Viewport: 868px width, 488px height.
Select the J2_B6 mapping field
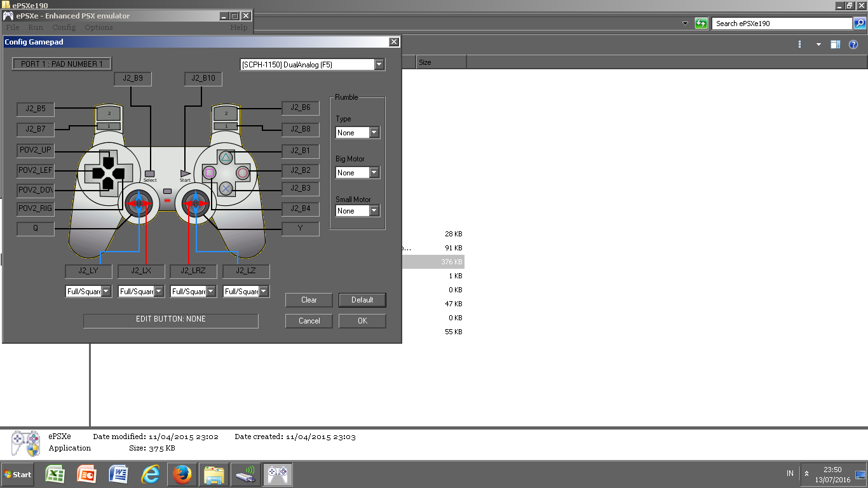pyautogui.click(x=301, y=108)
